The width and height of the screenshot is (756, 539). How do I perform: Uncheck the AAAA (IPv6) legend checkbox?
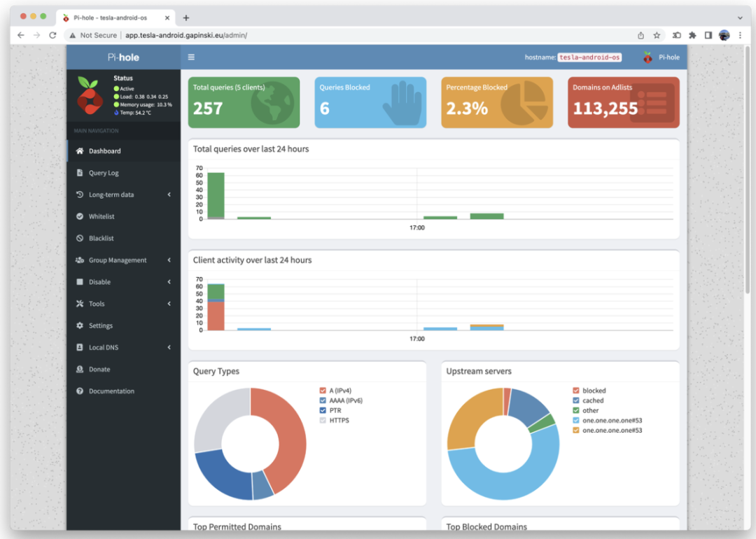pyautogui.click(x=323, y=400)
